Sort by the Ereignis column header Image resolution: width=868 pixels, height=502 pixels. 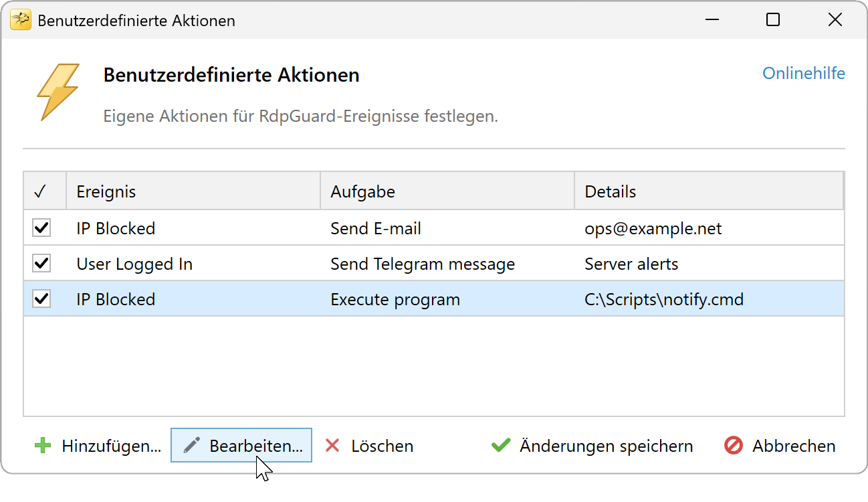[193, 192]
